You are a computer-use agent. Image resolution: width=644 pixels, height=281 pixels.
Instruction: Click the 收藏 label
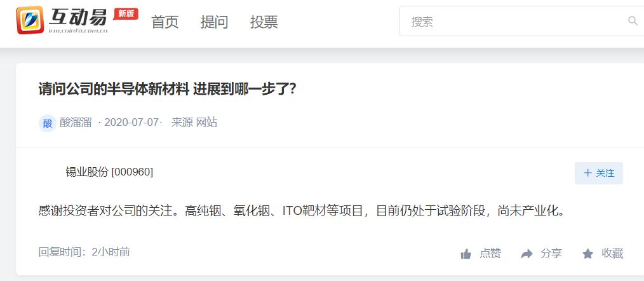(x=612, y=254)
